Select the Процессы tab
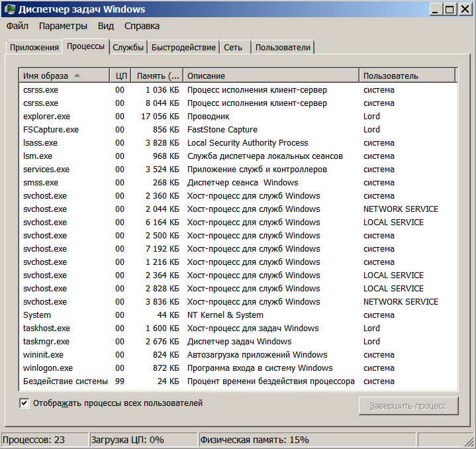 tap(85, 46)
